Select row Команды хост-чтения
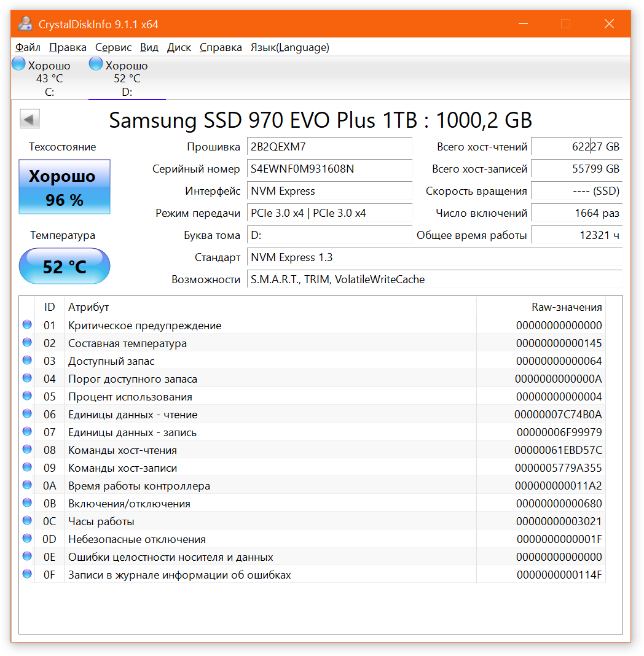 click(x=313, y=450)
